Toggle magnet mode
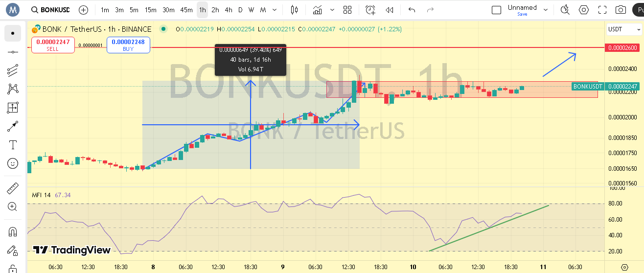 [13, 231]
